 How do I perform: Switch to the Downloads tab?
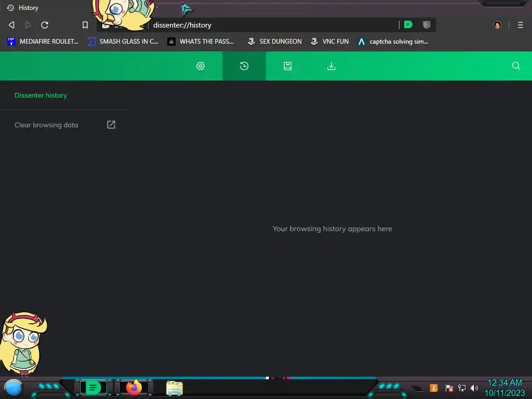[x=331, y=66]
